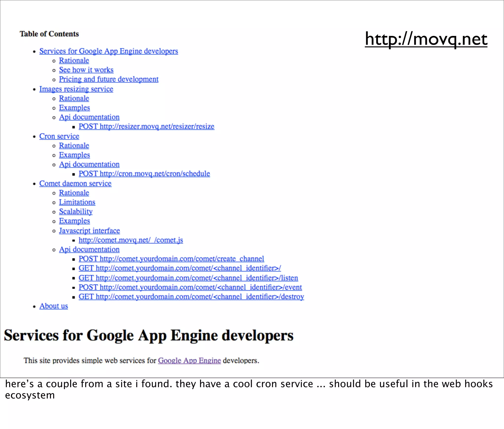Screen dimensions: 504x429
Task: Click 'Examples' under Images resizing service
Action: point(74,108)
